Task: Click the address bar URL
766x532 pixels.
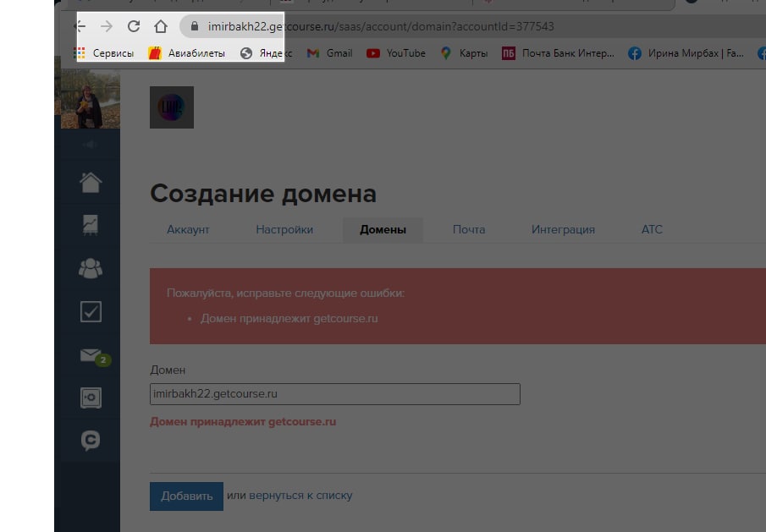Action: click(x=381, y=26)
